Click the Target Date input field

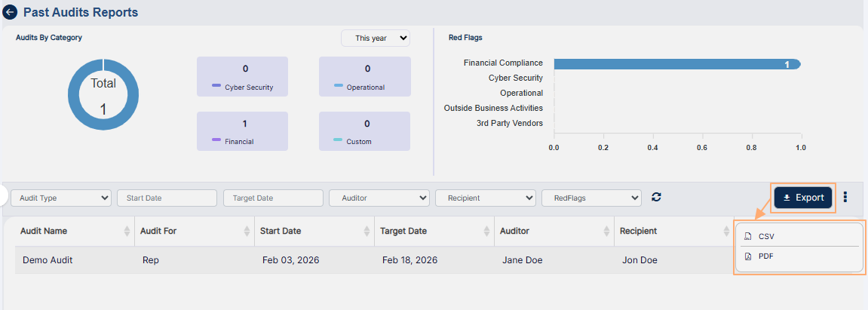(273, 198)
